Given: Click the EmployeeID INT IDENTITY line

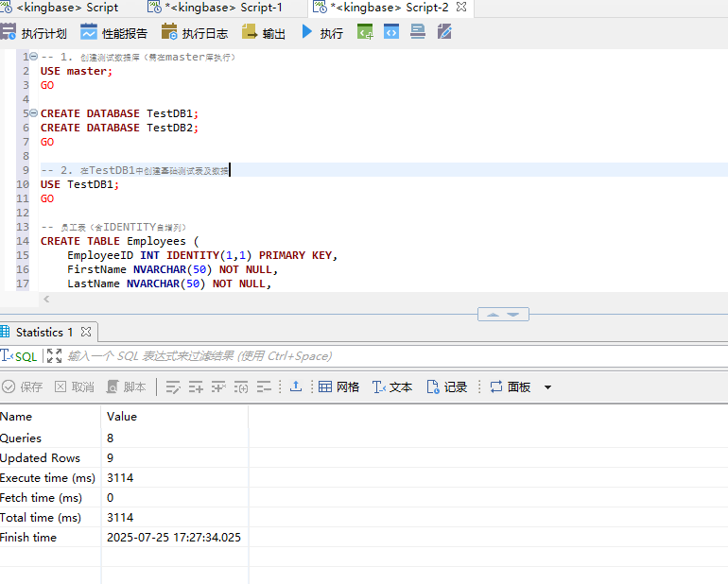Looking at the screenshot, I should tap(202, 255).
